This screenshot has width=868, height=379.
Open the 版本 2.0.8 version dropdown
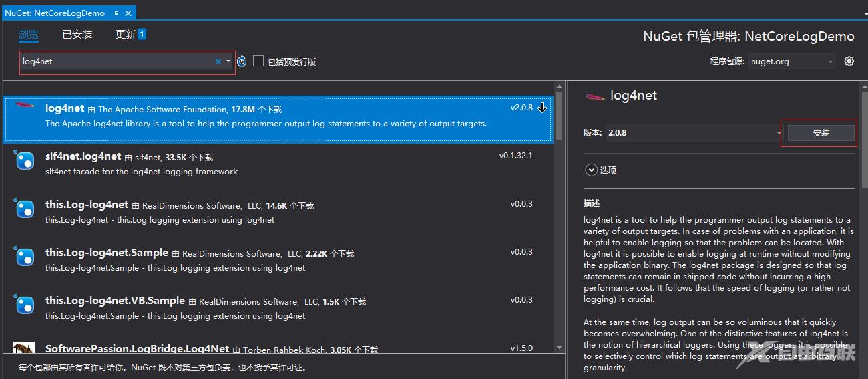778,133
